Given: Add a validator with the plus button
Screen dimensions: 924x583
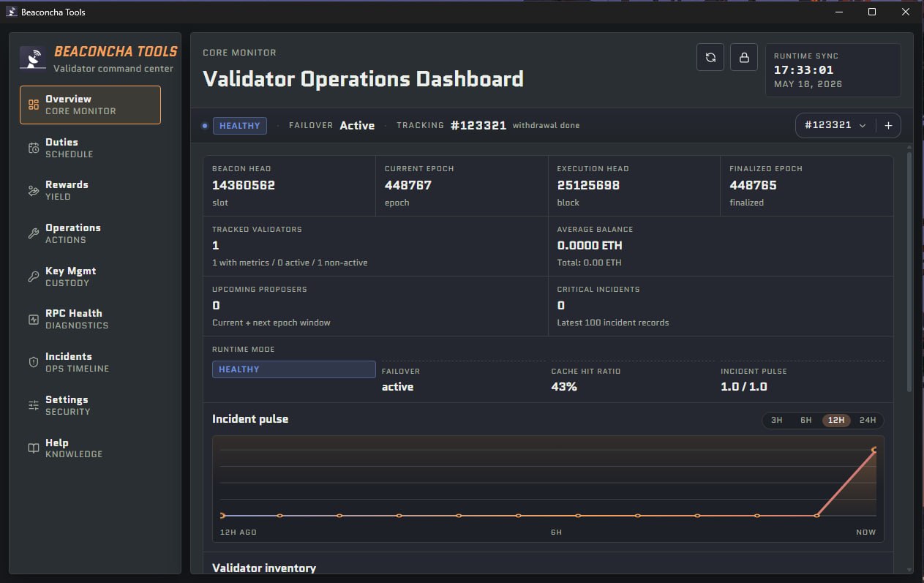Looking at the screenshot, I should click(x=888, y=125).
